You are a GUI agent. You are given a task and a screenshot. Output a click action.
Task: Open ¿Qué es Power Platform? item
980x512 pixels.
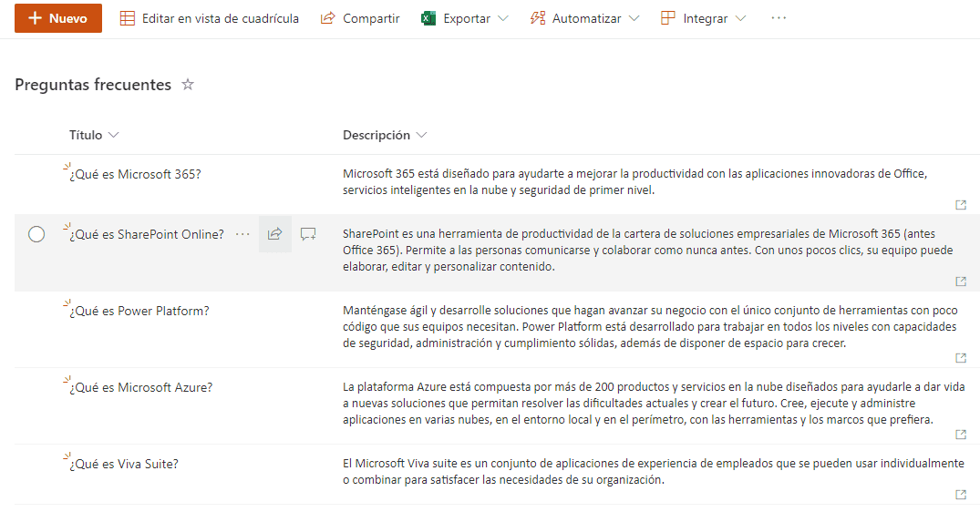(x=139, y=311)
